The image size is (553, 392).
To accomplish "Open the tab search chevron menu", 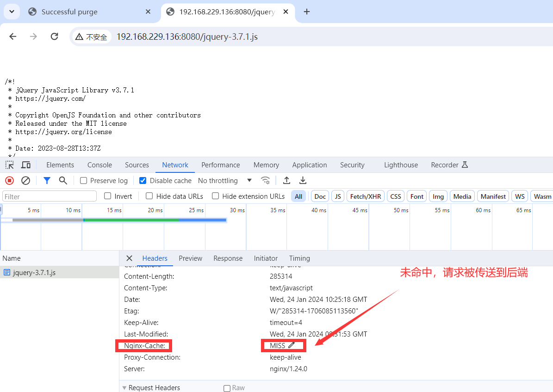I will 12,12.
